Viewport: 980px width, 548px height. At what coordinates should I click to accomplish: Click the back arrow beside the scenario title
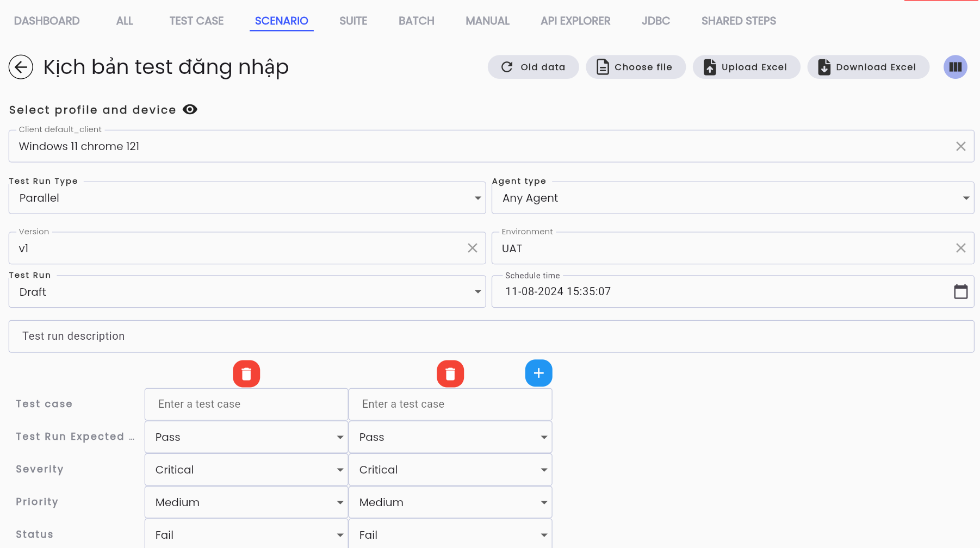pos(21,67)
